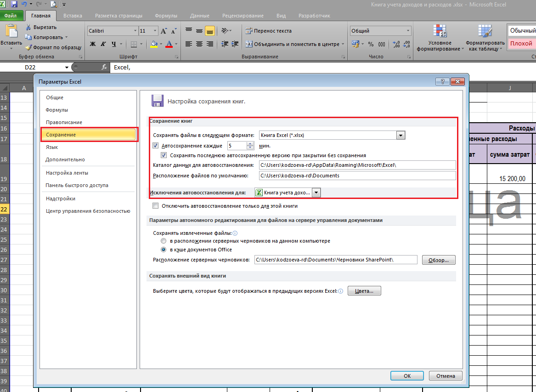Toggle Сохранять последнюю автосохраненную версию checkbox
Screen dimensions: 536x392
[x=164, y=155]
